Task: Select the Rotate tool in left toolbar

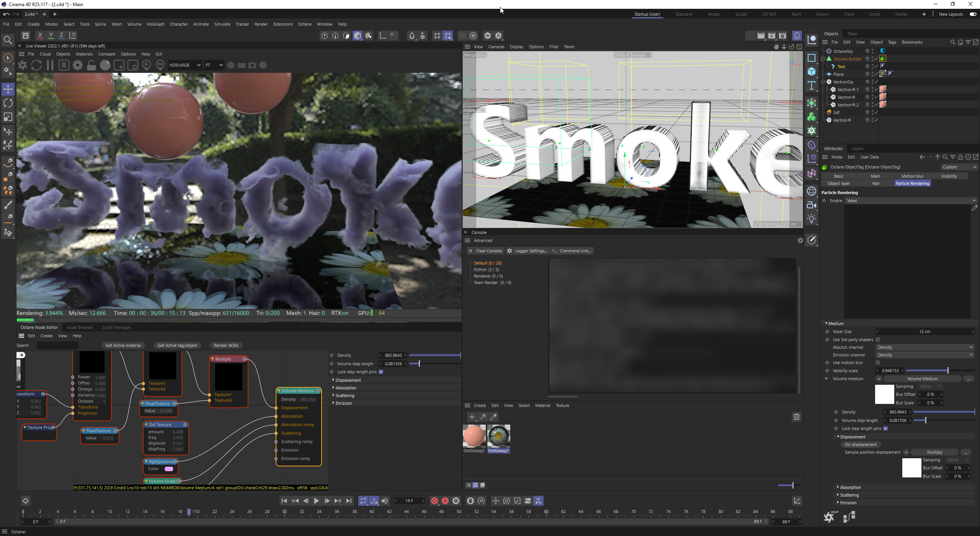Action: click(8, 103)
